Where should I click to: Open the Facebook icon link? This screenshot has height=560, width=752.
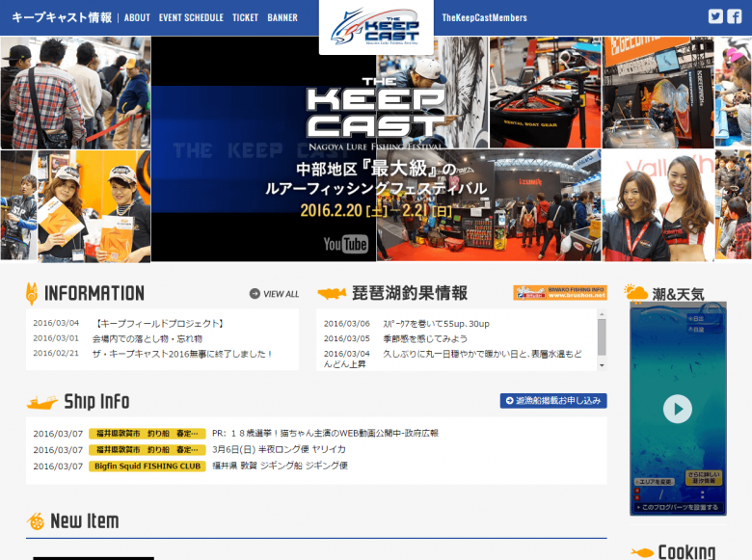tap(735, 16)
